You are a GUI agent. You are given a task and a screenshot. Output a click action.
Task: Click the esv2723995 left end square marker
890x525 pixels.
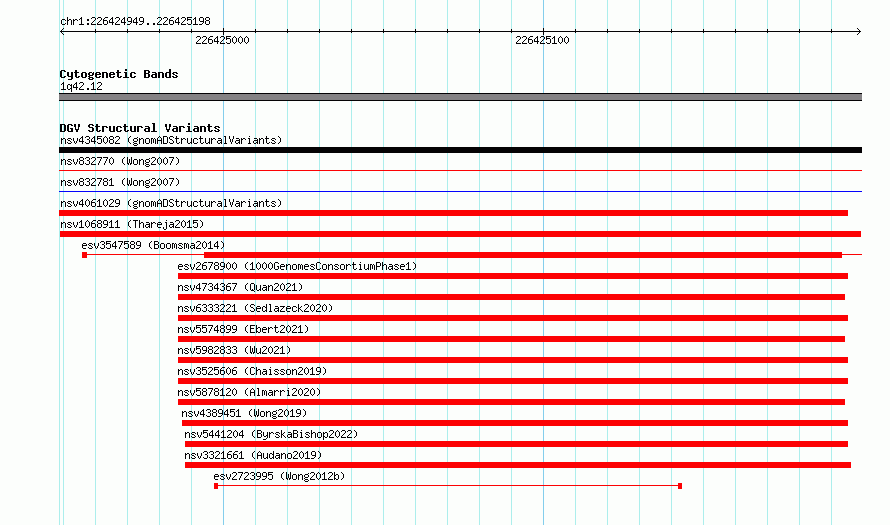pyautogui.click(x=216, y=486)
